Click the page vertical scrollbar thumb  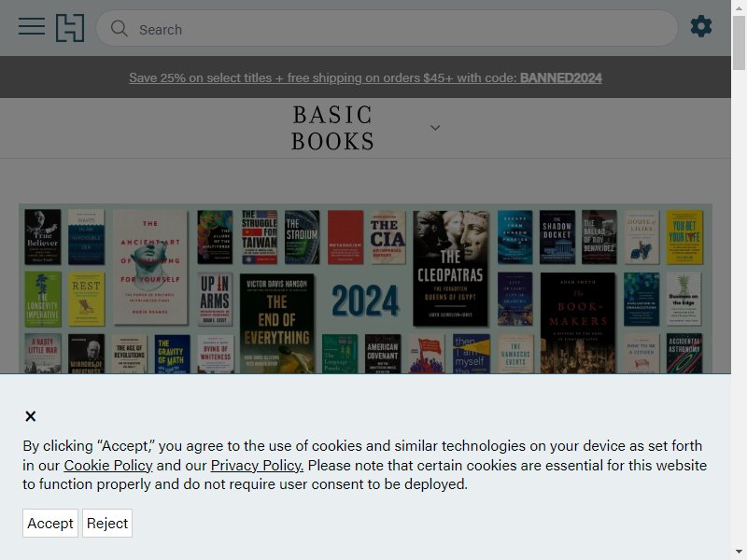pyautogui.click(x=739, y=43)
